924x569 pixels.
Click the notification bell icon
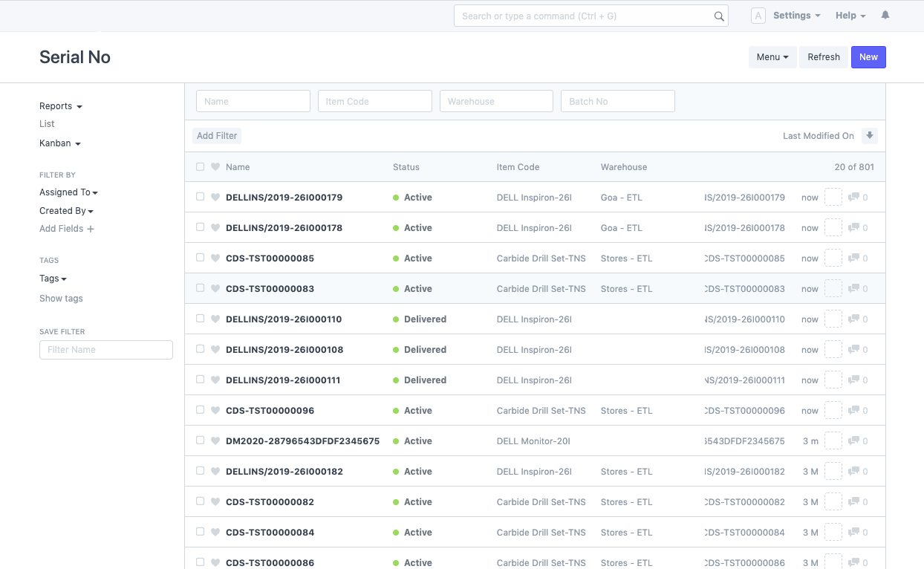[885, 16]
